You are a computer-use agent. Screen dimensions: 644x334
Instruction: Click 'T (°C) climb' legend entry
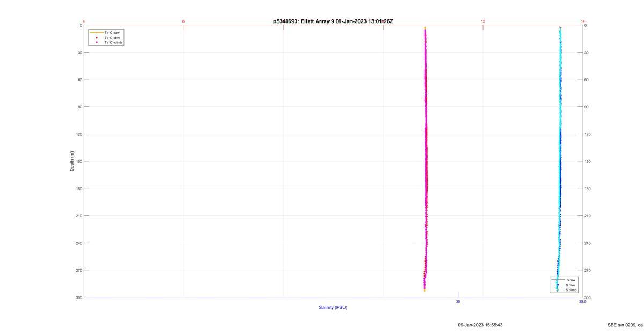(x=113, y=42)
